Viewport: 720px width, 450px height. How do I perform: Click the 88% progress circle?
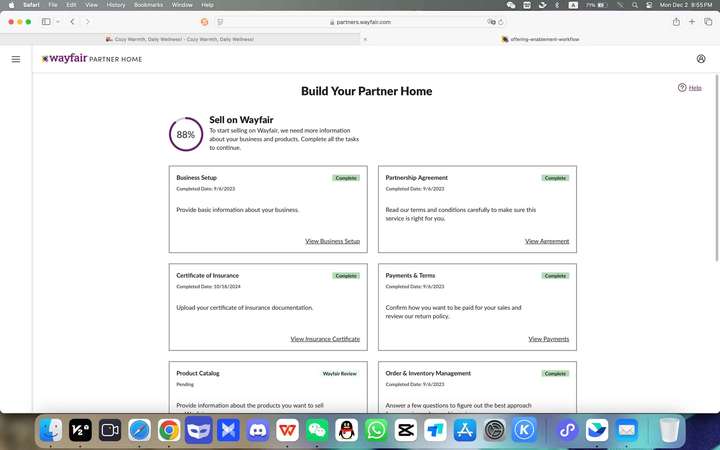(x=186, y=134)
